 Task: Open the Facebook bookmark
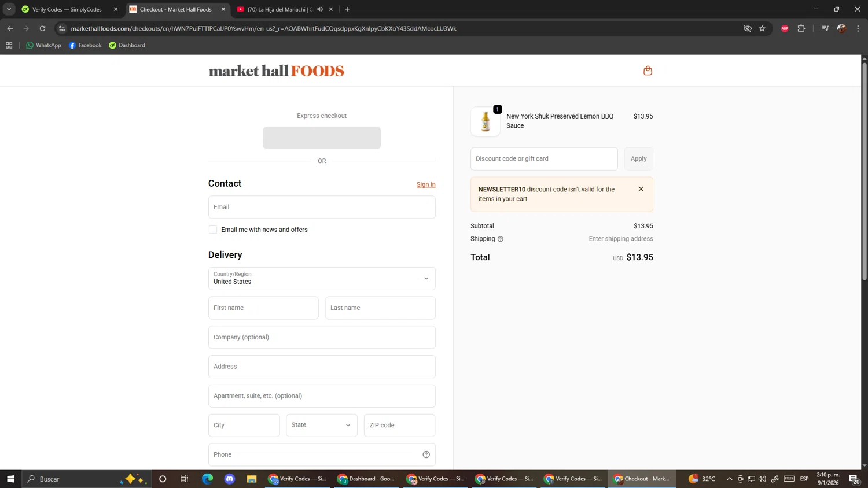pos(85,45)
